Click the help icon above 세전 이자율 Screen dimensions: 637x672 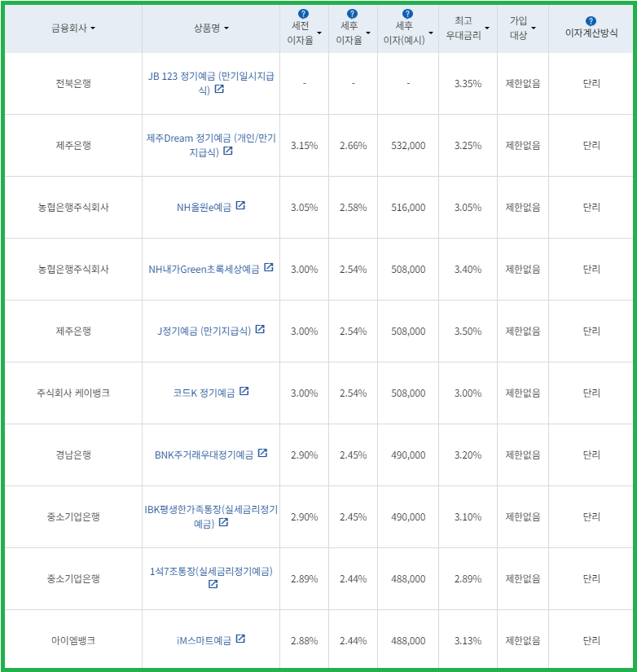pos(303,14)
